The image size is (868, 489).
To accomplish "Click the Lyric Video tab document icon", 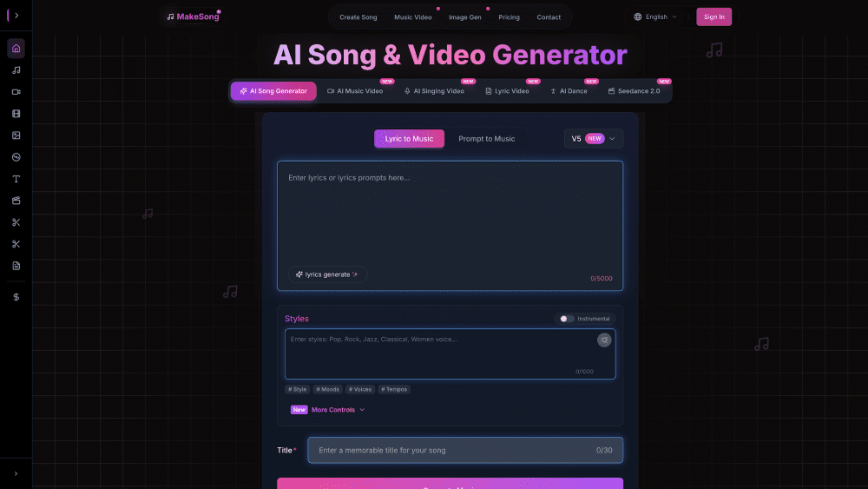I will coord(488,91).
